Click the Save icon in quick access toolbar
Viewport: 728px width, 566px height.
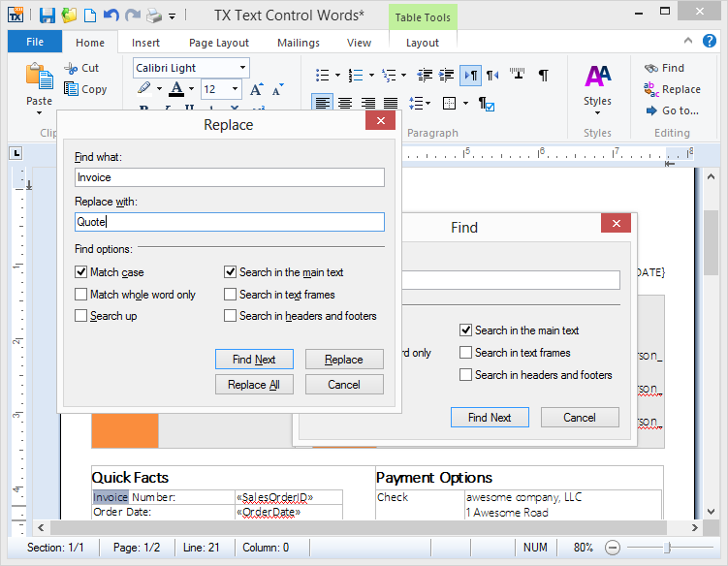pos(47,16)
